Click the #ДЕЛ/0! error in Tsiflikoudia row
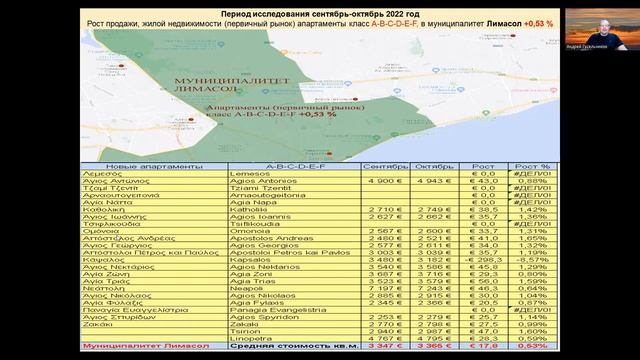The height and width of the screenshot is (360, 640). (532, 224)
